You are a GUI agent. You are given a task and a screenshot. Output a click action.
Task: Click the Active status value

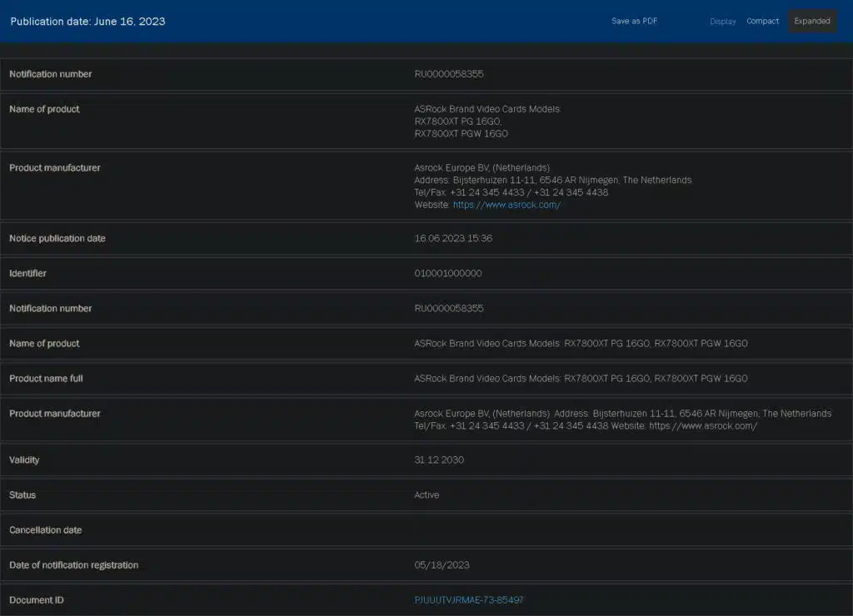(x=426, y=494)
